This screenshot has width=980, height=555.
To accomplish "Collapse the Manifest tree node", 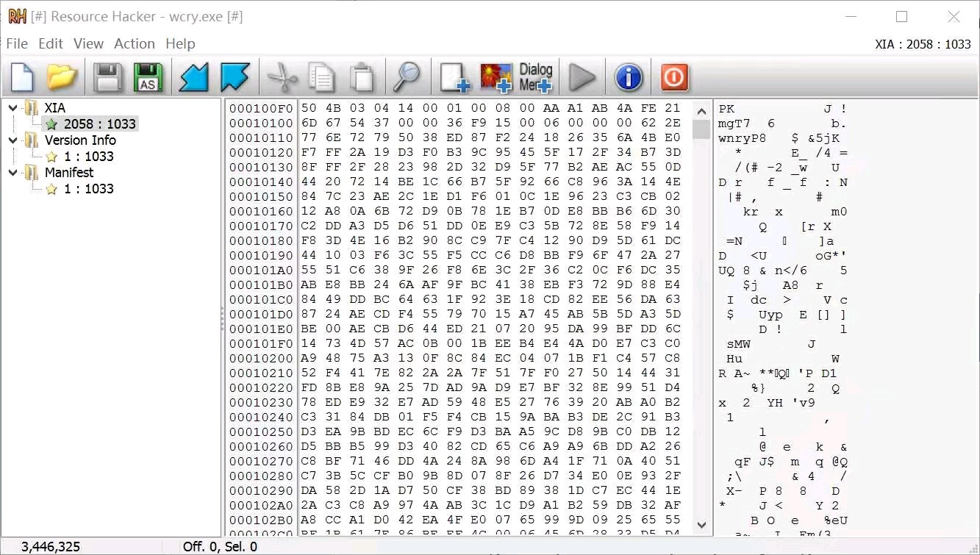I will tap(13, 173).
